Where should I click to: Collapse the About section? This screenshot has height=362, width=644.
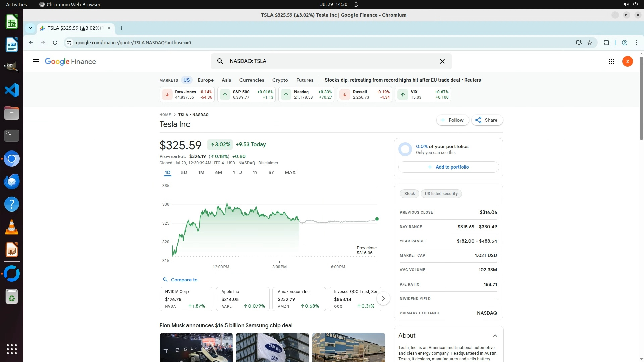495,336
